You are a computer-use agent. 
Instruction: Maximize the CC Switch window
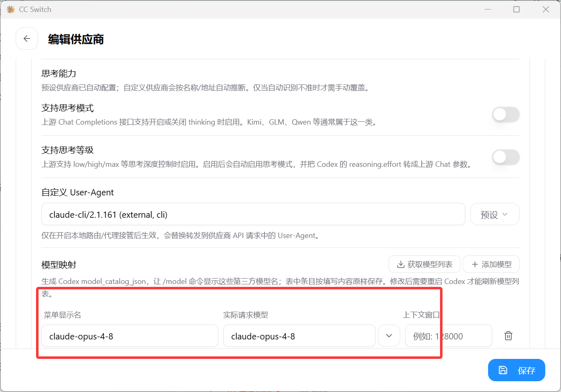(x=516, y=9)
